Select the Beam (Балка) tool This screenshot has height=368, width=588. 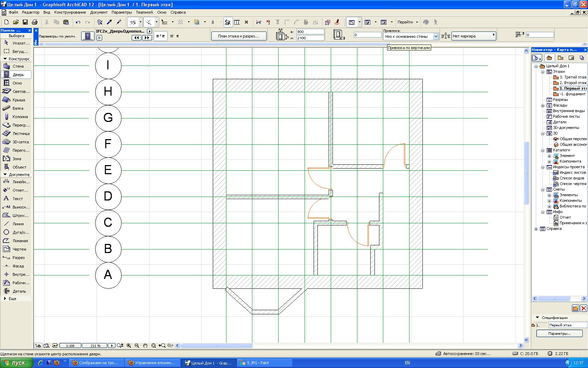16,108
